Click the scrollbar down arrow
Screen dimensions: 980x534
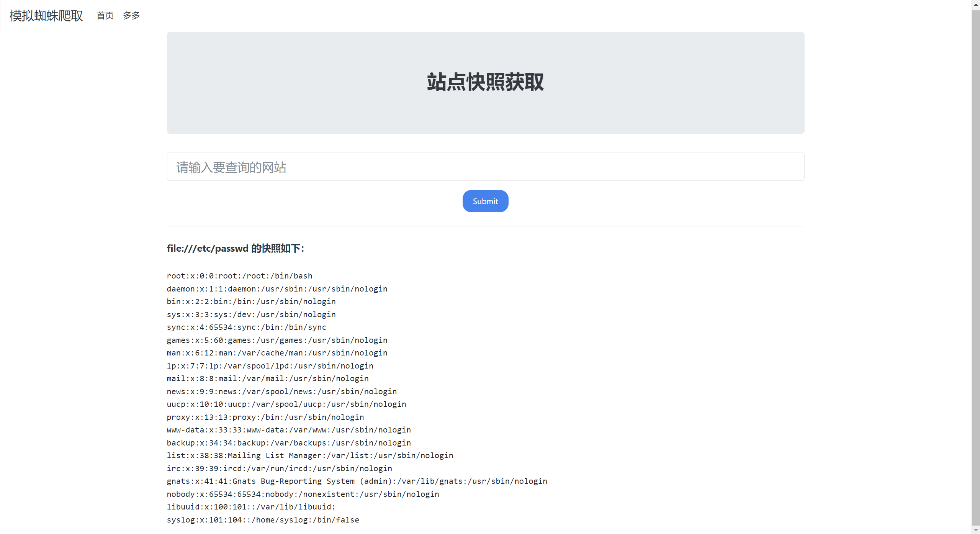[x=975, y=530]
